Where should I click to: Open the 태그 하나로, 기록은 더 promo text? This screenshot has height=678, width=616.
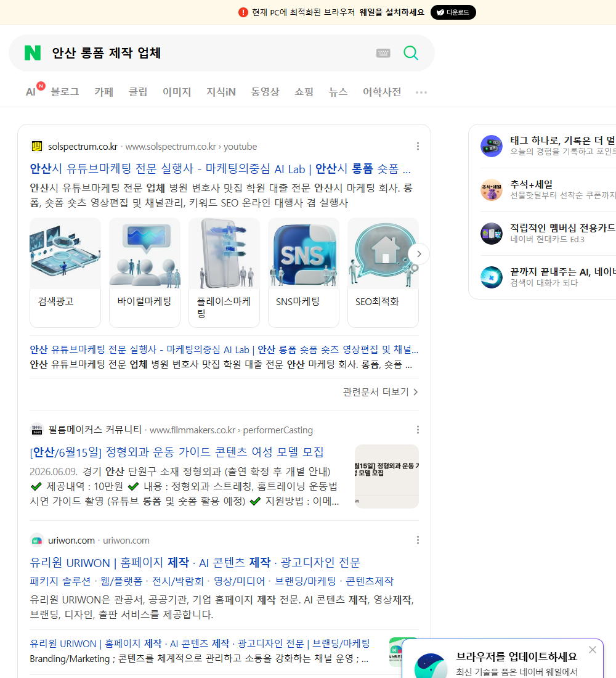563,141
